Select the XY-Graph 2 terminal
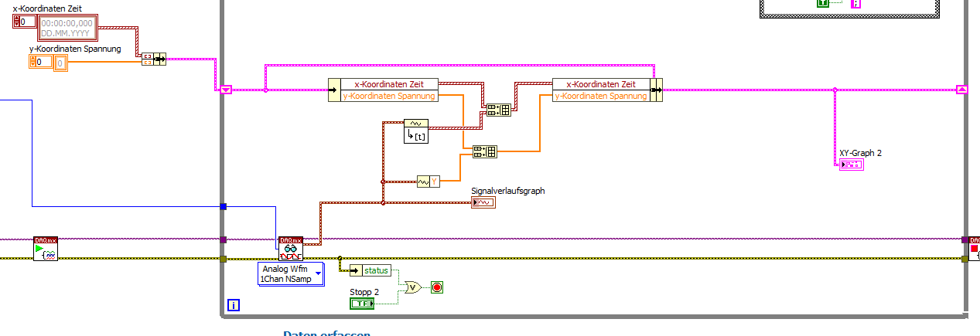 (851, 165)
